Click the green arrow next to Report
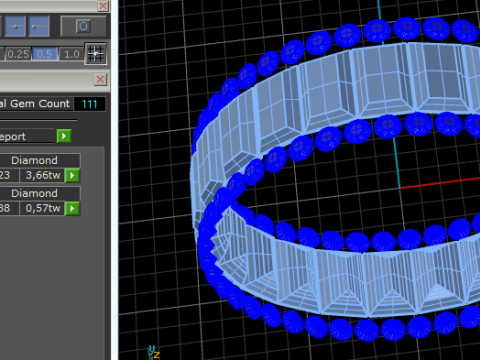 pyautogui.click(x=64, y=136)
